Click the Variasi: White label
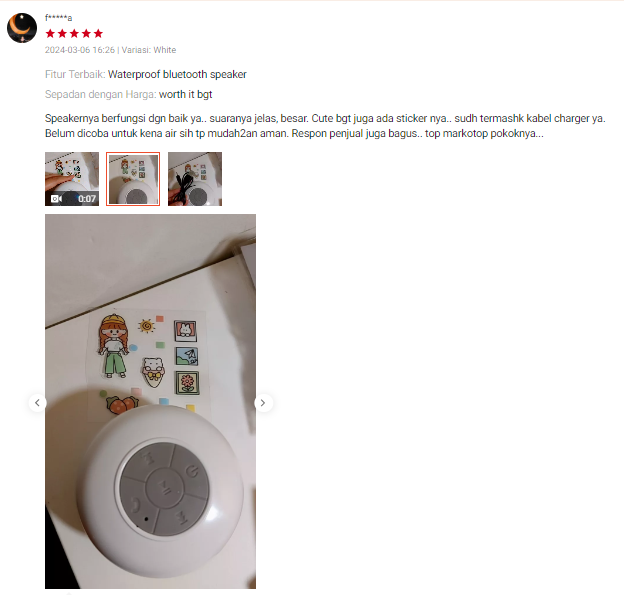The width and height of the screenshot is (624, 599). (x=149, y=50)
